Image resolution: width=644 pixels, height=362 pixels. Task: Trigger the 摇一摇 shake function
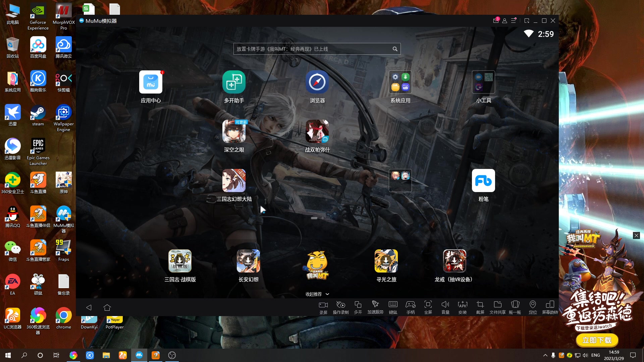coord(515,307)
